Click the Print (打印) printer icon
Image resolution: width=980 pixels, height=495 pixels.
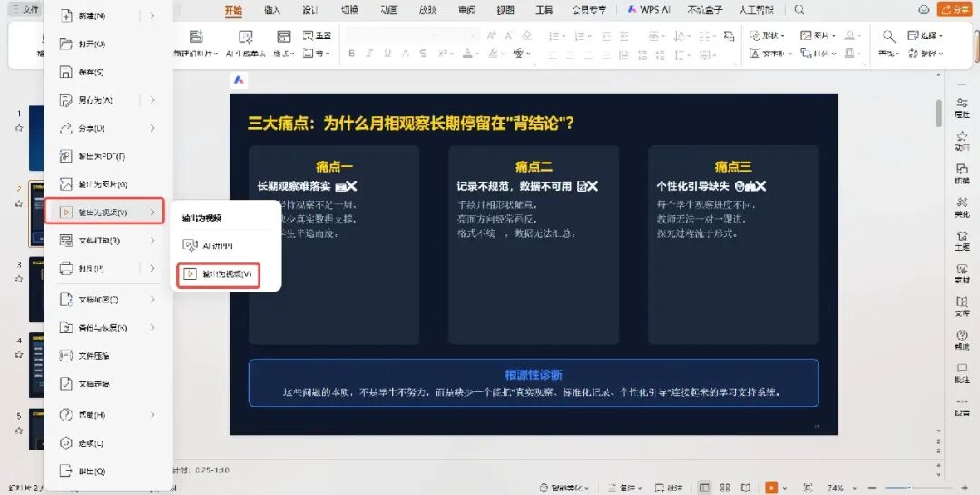click(x=65, y=269)
